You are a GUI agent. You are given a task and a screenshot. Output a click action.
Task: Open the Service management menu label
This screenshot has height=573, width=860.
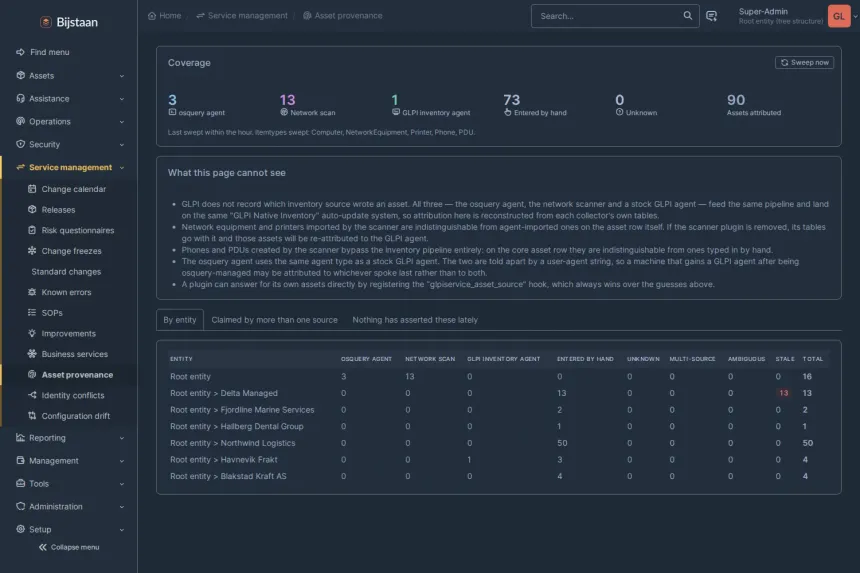tap(70, 167)
